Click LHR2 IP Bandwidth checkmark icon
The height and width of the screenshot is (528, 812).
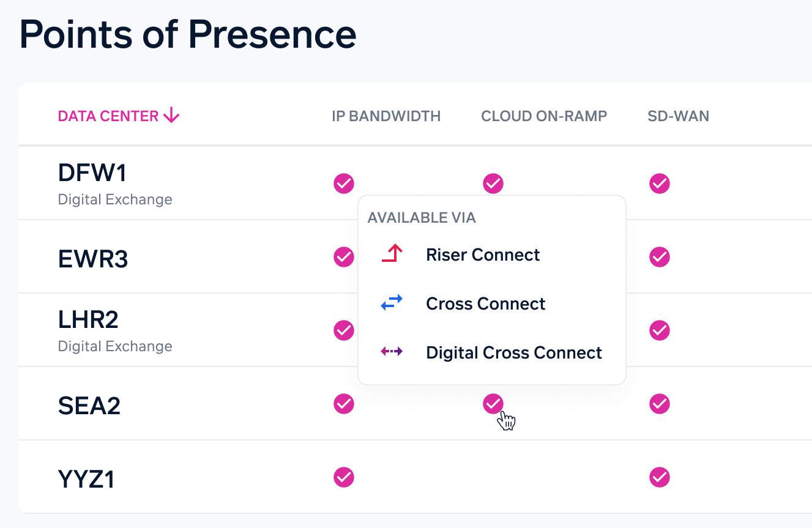(x=344, y=330)
